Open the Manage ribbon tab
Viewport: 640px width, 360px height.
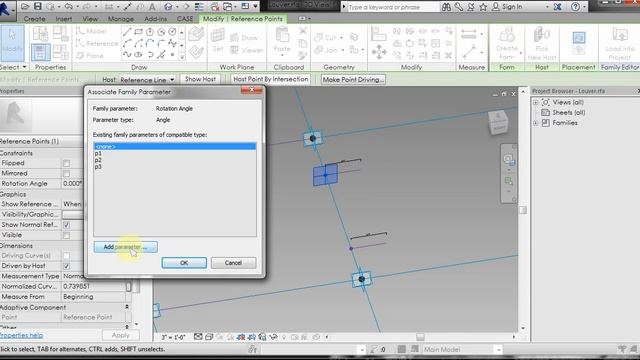coord(121,19)
